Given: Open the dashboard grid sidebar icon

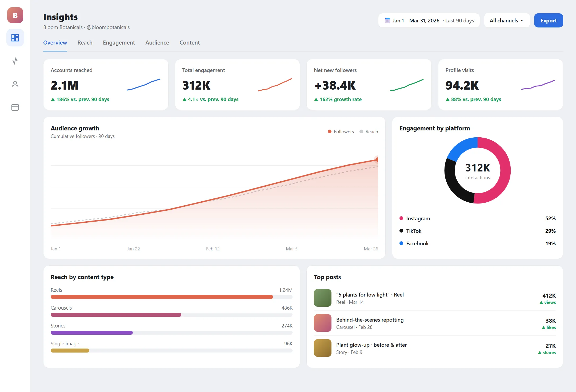Looking at the screenshot, I should point(15,38).
